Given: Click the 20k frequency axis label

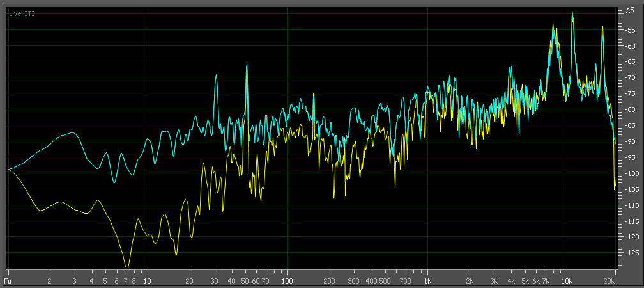Looking at the screenshot, I should point(609,280).
